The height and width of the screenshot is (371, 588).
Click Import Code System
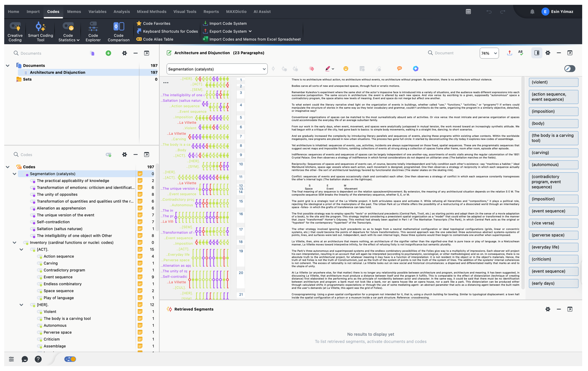228,23
